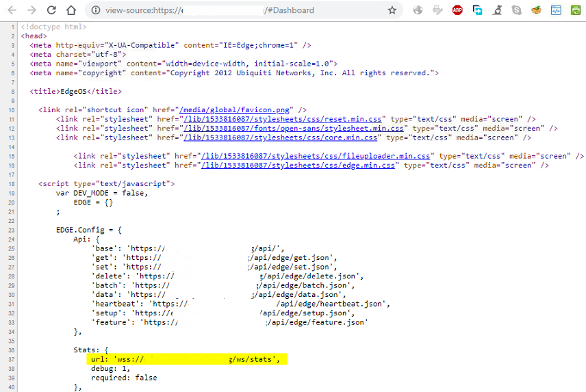586x392 pixels.
Task: Reload the view-source page
Action: pos(51,10)
